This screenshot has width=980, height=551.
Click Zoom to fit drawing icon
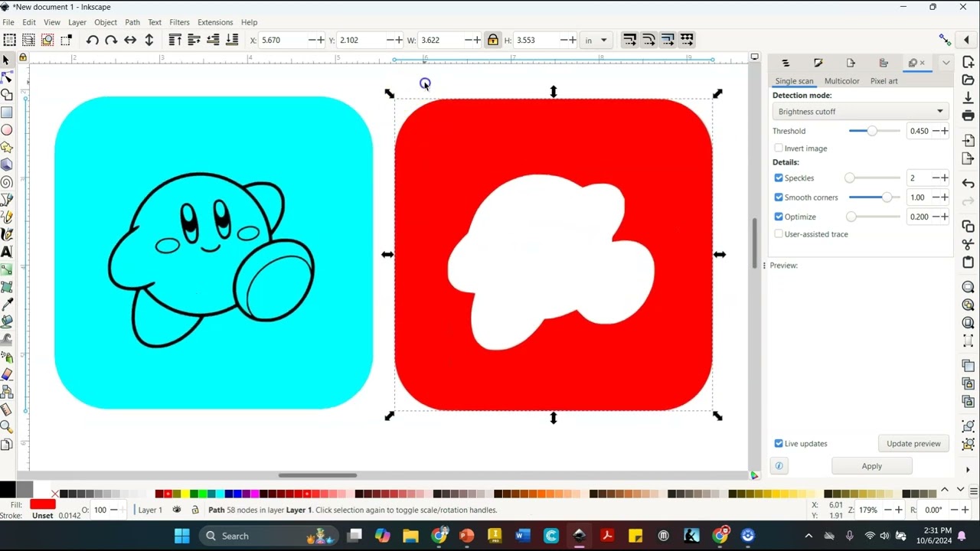968,305
